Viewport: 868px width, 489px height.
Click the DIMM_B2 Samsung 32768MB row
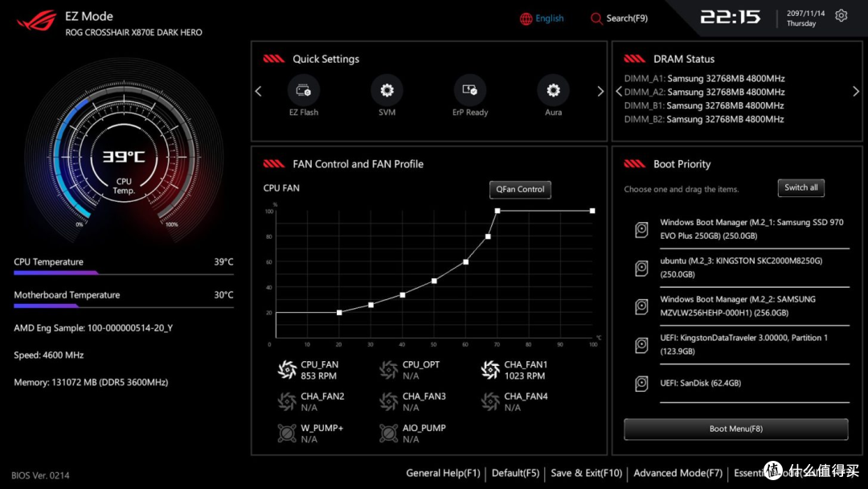tap(704, 119)
